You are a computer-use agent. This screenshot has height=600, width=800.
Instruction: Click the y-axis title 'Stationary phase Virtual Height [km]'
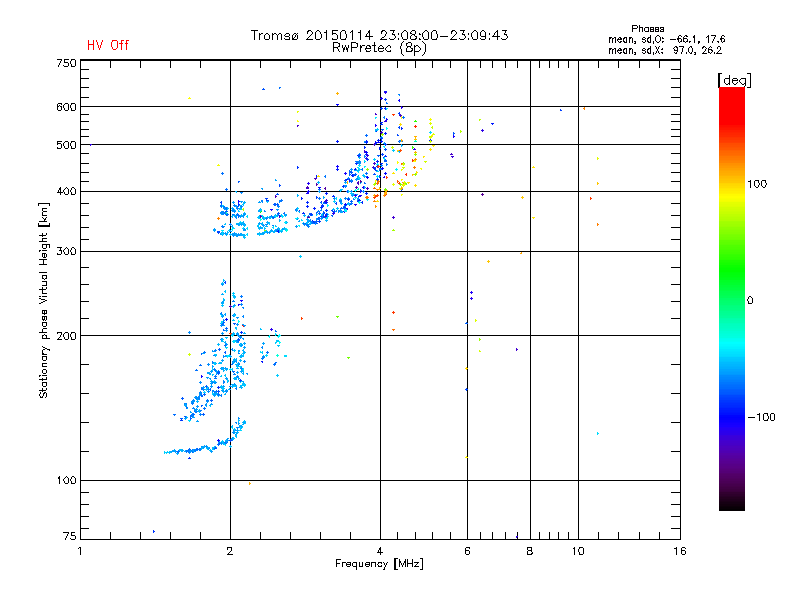[44, 300]
